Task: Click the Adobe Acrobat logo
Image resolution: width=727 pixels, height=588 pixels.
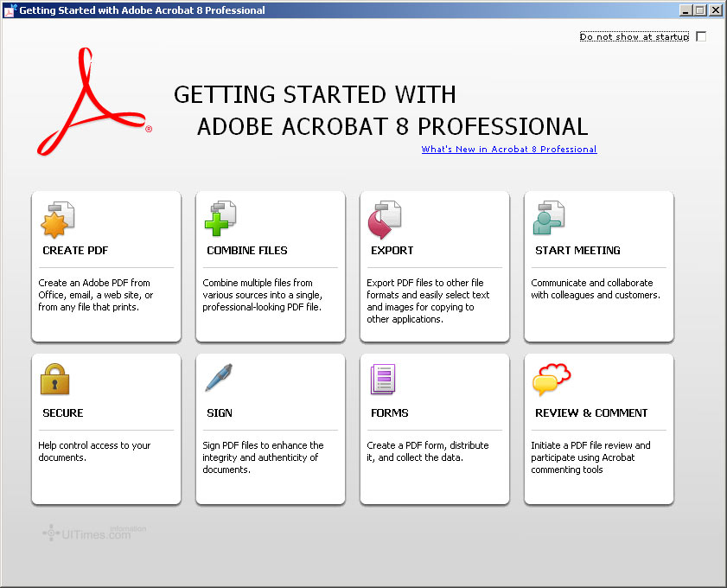Action: coord(94,101)
